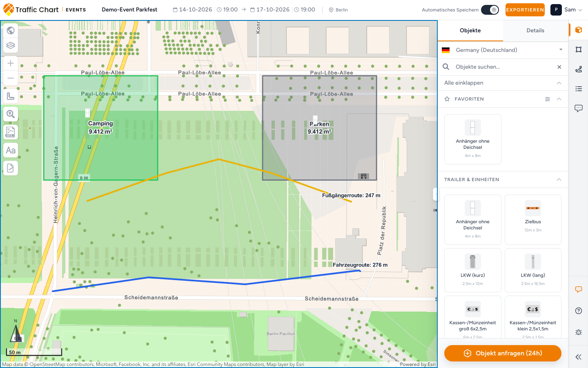Select the Zielbus object card
Image resolution: width=588 pixels, height=368 pixels.
(533, 220)
